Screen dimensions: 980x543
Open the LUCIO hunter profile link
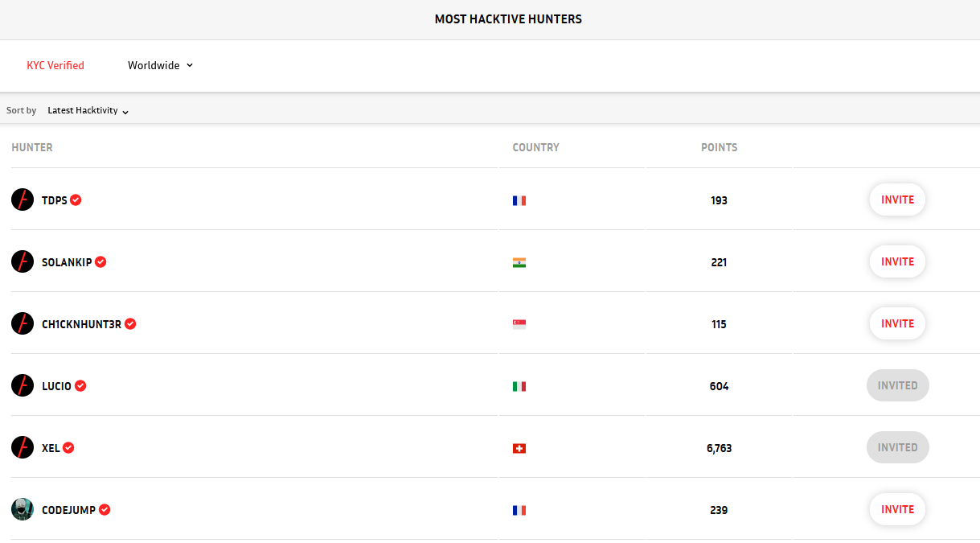tap(56, 386)
